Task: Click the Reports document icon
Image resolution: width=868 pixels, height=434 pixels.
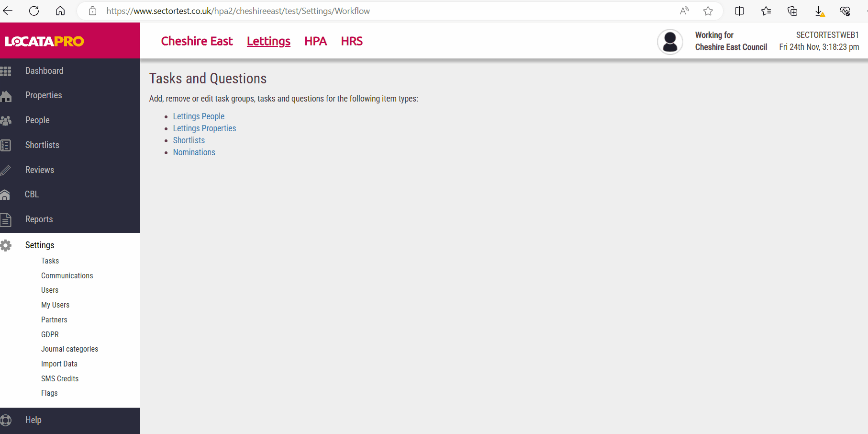Action: pyautogui.click(x=6, y=219)
